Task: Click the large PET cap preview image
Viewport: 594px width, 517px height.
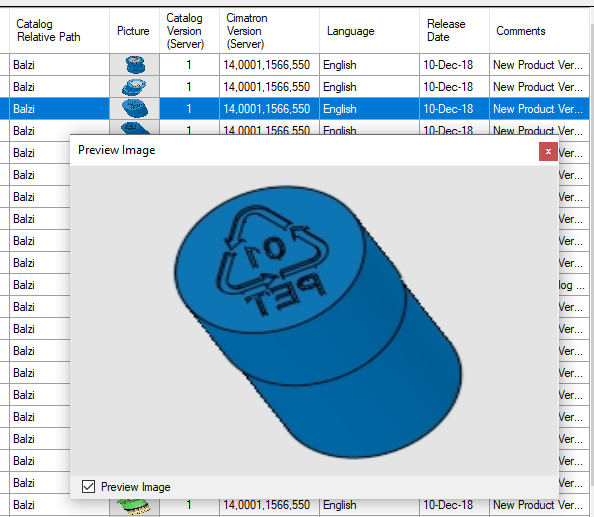Action: [x=317, y=321]
